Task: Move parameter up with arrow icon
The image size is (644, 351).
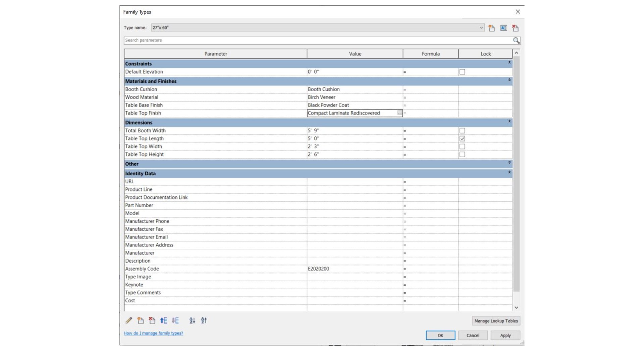Action: tap(164, 320)
